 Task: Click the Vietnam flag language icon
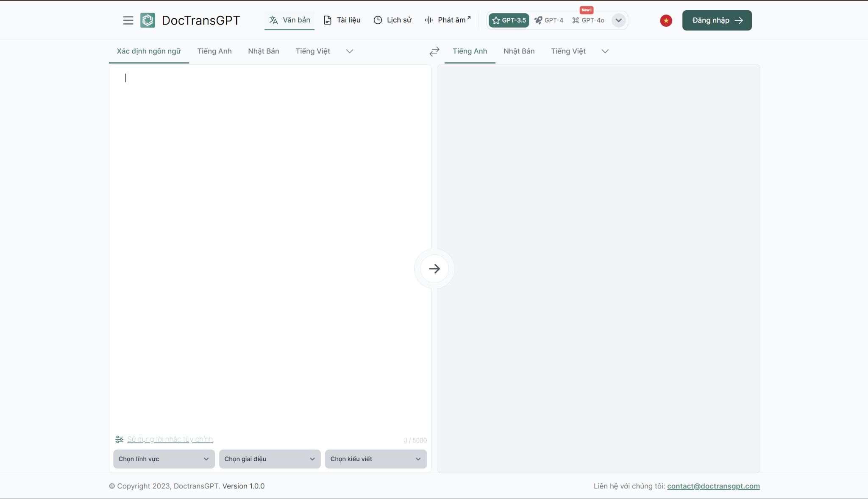tap(666, 20)
